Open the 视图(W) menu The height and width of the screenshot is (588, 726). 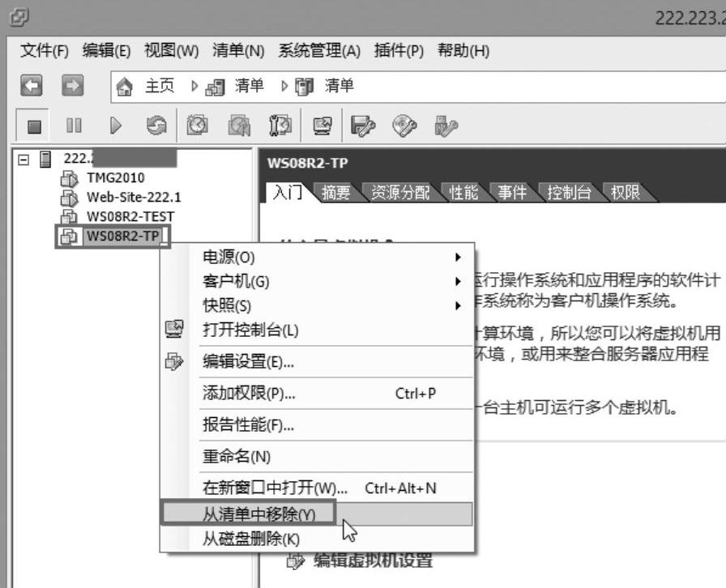point(171,50)
